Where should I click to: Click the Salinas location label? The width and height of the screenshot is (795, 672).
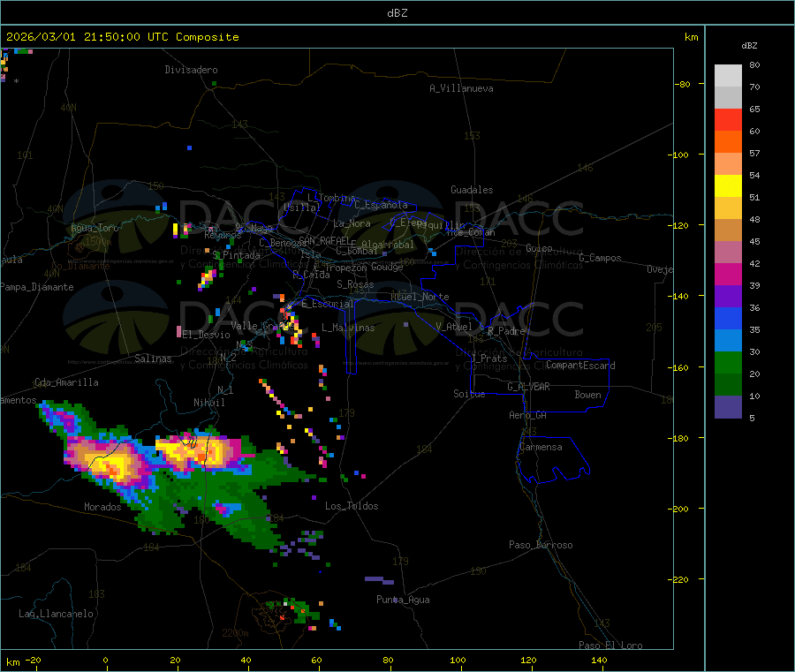tap(153, 359)
